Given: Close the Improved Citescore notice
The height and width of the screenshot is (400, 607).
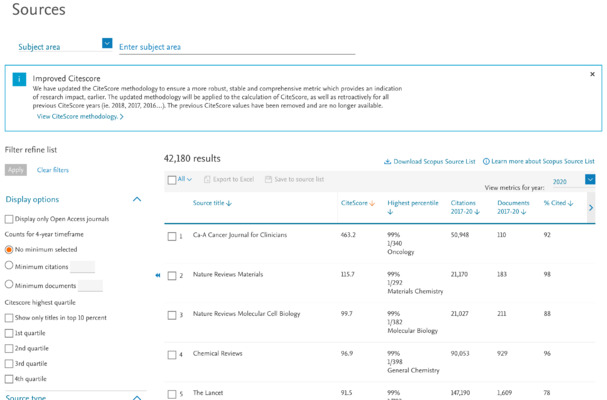Looking at the screenshot, I should (592, 74).
